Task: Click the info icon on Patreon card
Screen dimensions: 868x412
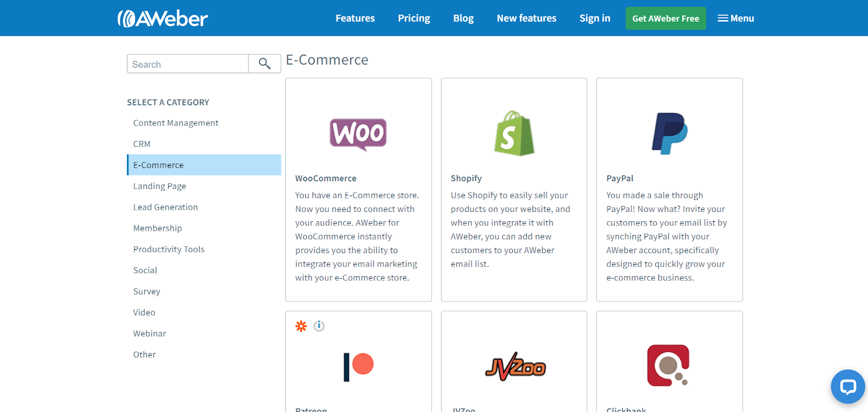Action: coord(319,326)
